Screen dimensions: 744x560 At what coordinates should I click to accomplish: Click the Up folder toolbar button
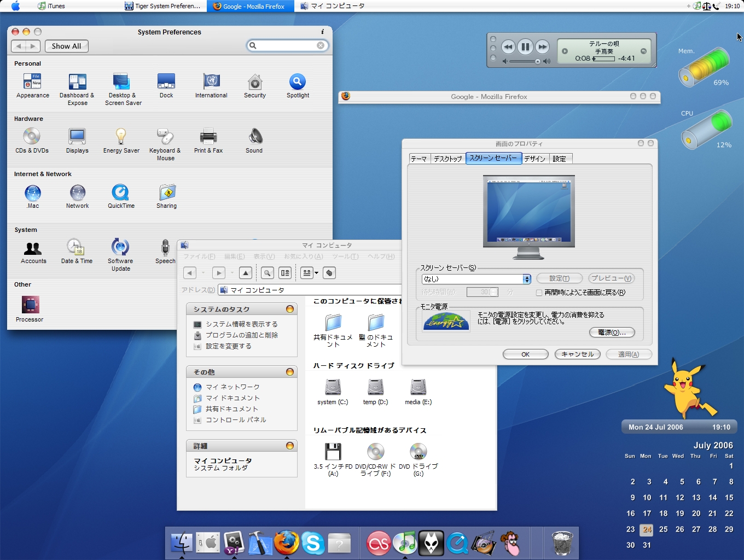click(x=246, y=273)
